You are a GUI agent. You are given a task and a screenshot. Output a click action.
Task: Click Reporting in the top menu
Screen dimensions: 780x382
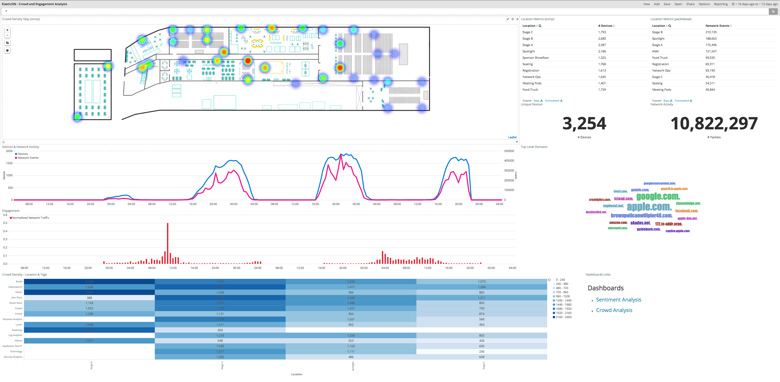[x=720, y=4]
